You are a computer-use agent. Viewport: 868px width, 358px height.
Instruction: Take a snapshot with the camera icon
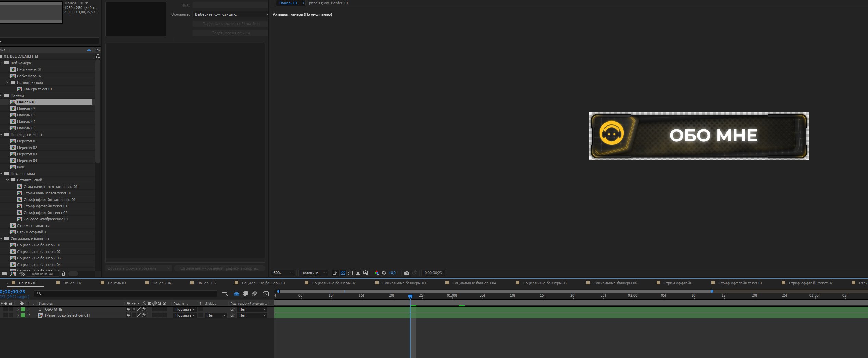[407, 273]
